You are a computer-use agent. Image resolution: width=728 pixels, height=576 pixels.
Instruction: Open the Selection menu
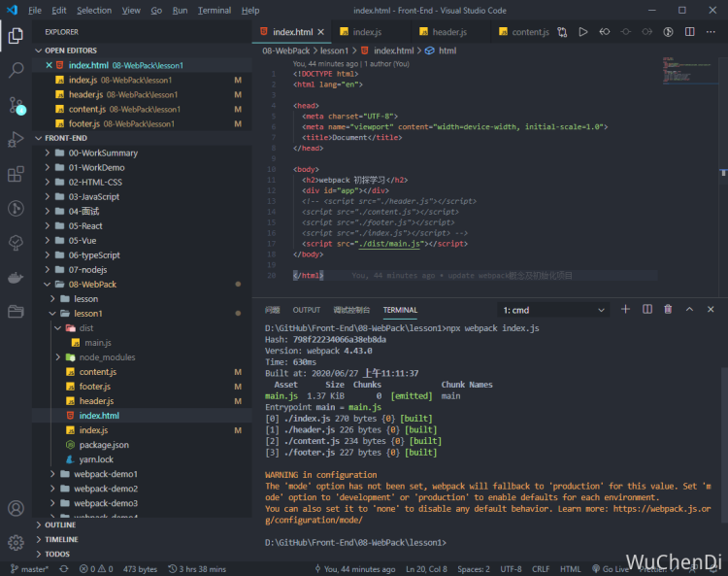point(94,11)
